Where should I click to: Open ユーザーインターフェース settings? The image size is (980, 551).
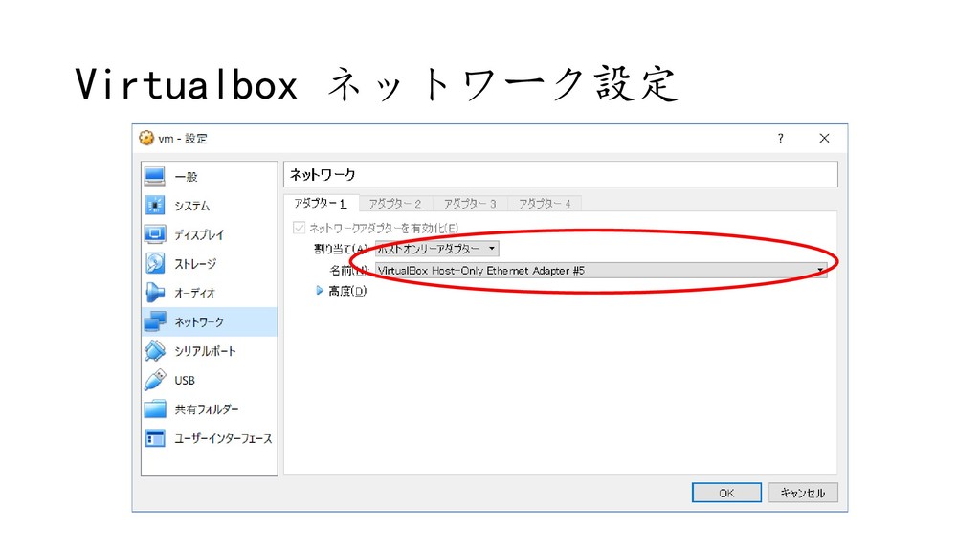(x=209, y=438)
